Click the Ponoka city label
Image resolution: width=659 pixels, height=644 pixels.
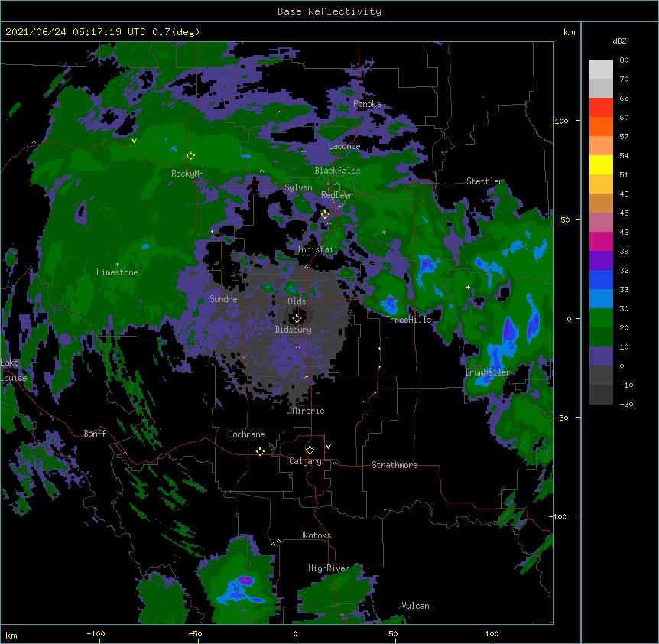(367, 104)
